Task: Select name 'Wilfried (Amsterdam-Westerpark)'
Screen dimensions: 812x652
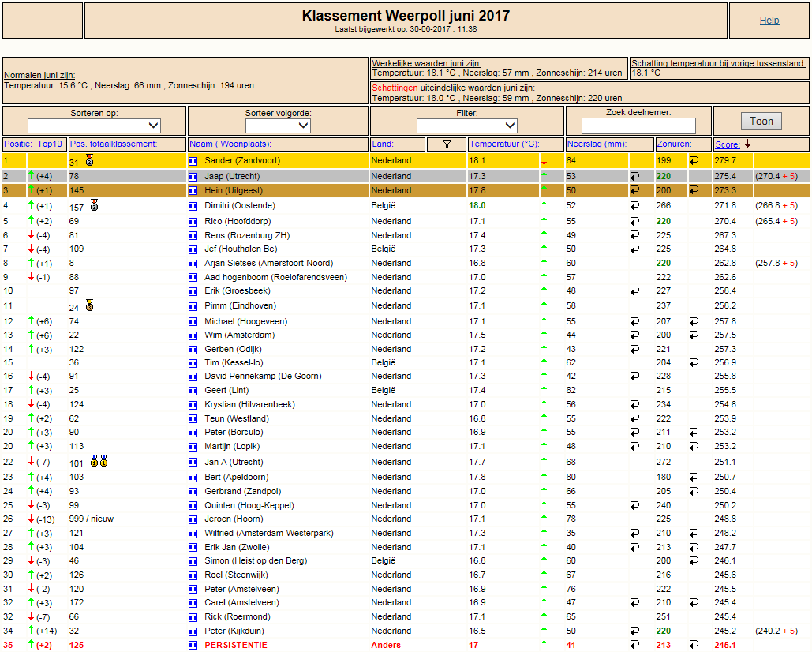Action: [x=269, y=533]
